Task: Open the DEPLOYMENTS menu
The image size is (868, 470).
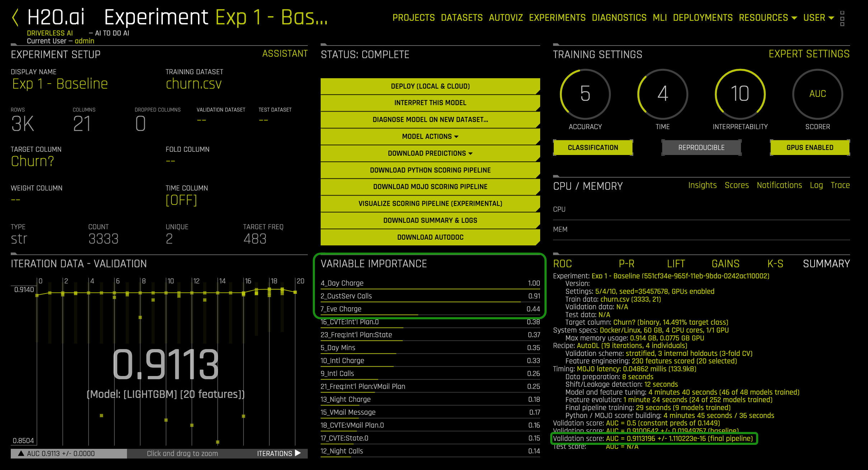Action: pyautogui.click(x=703, y=18)
